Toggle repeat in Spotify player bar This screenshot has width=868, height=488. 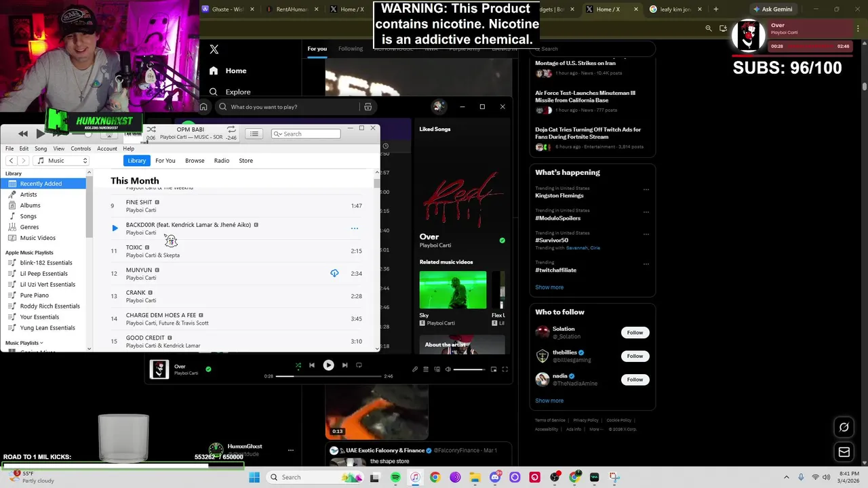point(359,365)
